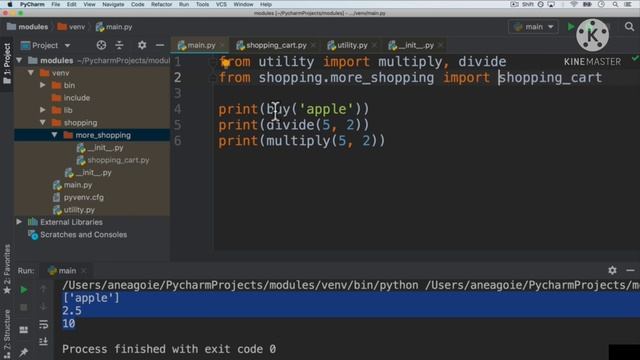Click the main.py breadcrumb in the navigation bar
Viewport: 640px width, 360px height.
(x=114, y=27)
